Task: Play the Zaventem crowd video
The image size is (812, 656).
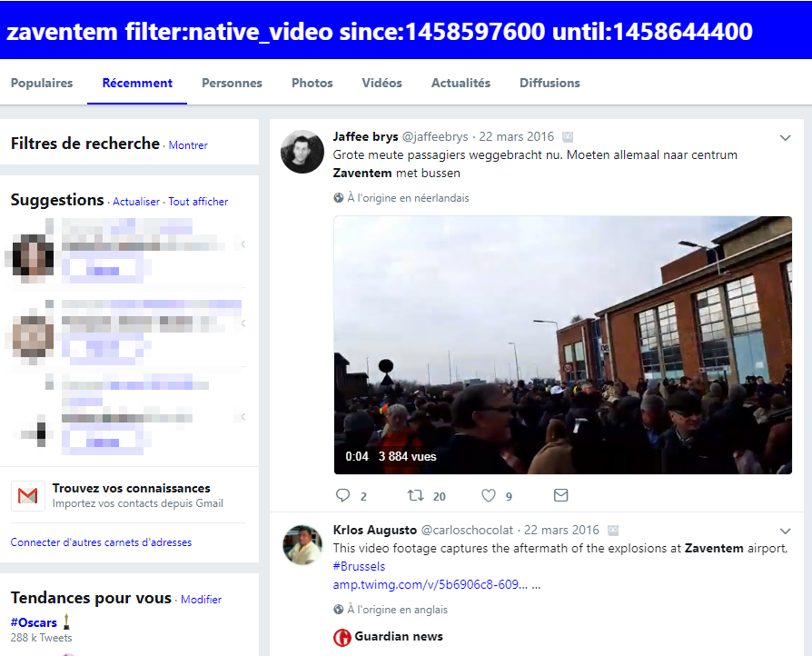Action: point(563,344)
